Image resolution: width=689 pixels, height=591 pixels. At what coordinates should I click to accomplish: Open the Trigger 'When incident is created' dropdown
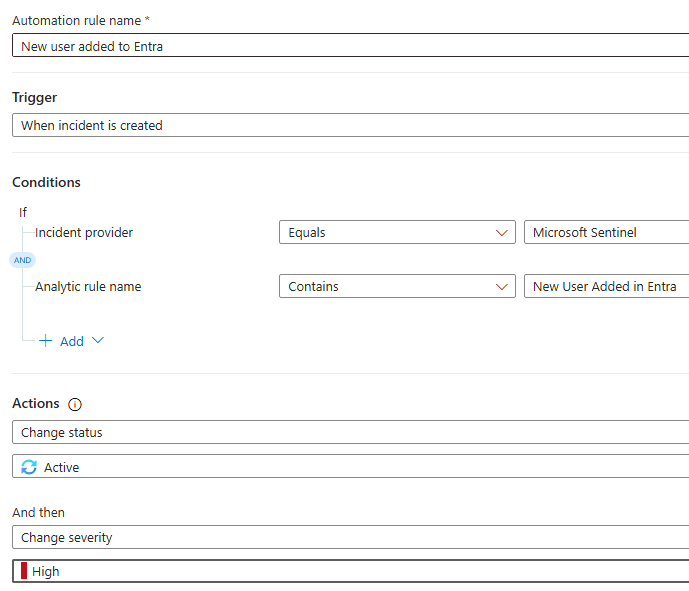351,125
